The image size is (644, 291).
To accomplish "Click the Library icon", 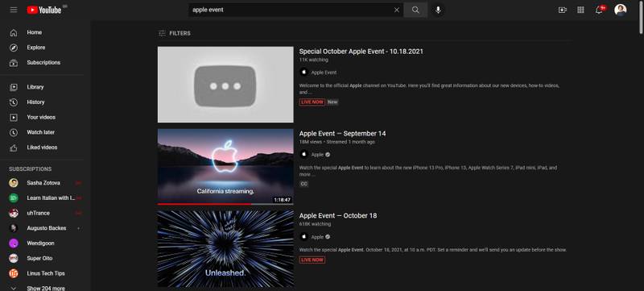I will click(14, 87).
